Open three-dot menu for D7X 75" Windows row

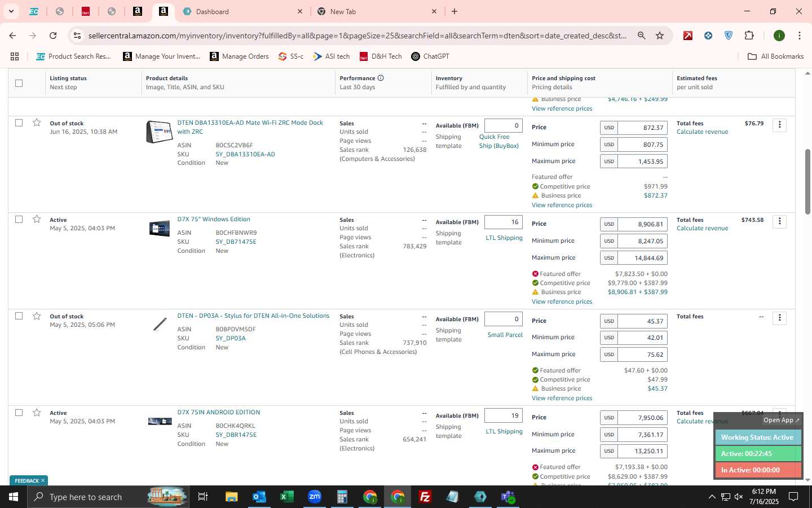click(x=779, y=221)
